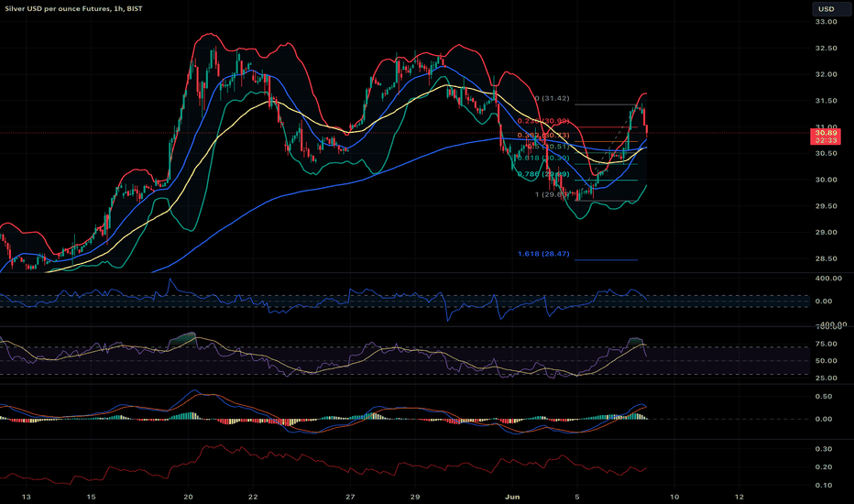This screenshot has width=854, height=504.
Task: Click the 400.00 indicator scale label
Action: point(828,279)
